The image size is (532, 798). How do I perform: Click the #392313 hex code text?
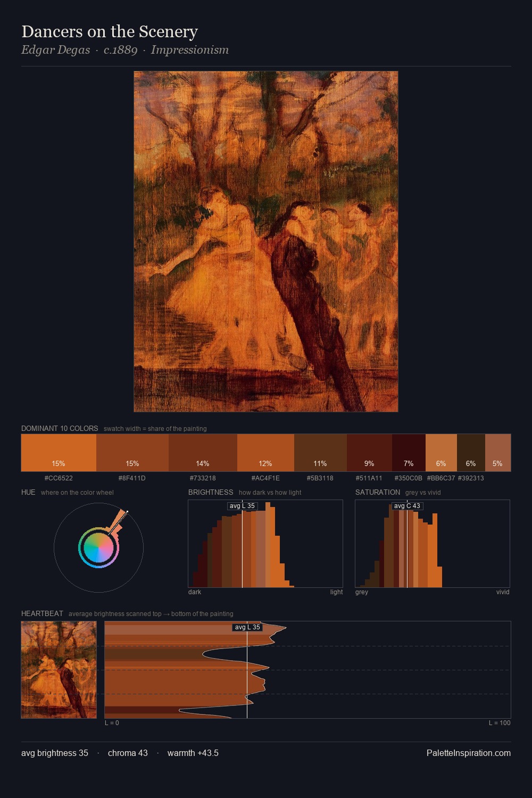tap(471, 478)
